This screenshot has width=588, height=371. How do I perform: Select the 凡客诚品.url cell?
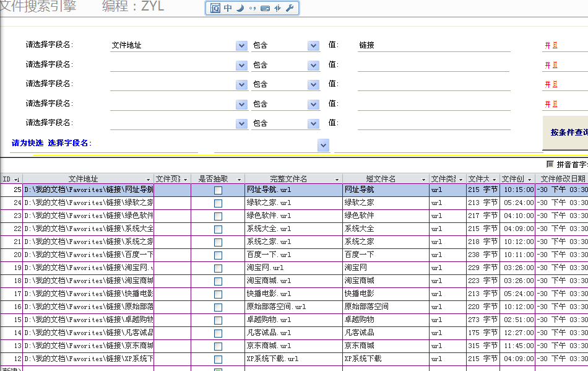pyautogui.click(x=293, y=333)
